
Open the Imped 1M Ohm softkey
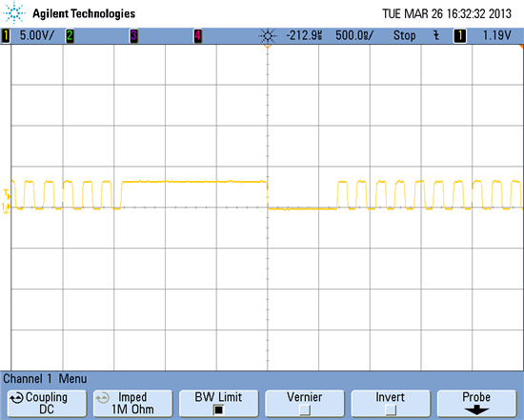click(x=132, y=403)
